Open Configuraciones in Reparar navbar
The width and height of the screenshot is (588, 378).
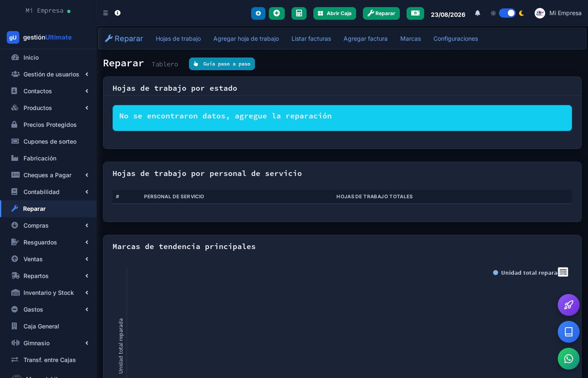(456, 39)
